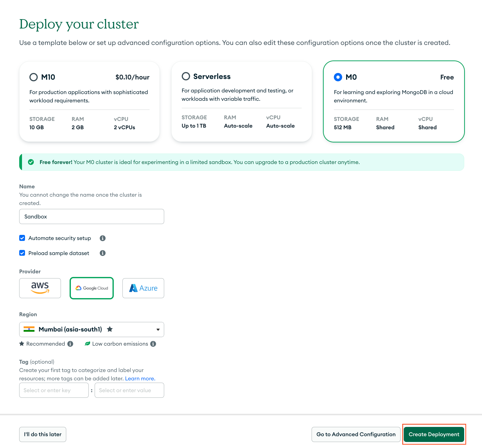Open info icon for Automate security setup
Image resolution: width=482 pixels, height=448 pixels.
coord(103,238)
